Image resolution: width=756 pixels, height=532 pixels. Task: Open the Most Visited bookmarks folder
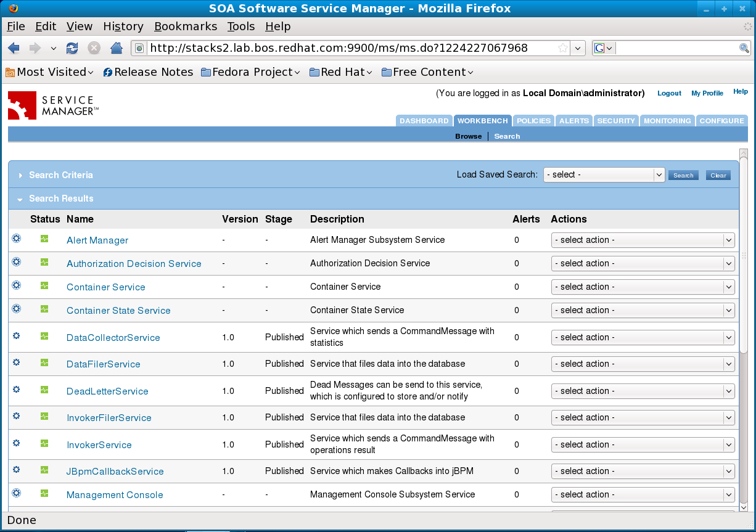tap(49, 72)
